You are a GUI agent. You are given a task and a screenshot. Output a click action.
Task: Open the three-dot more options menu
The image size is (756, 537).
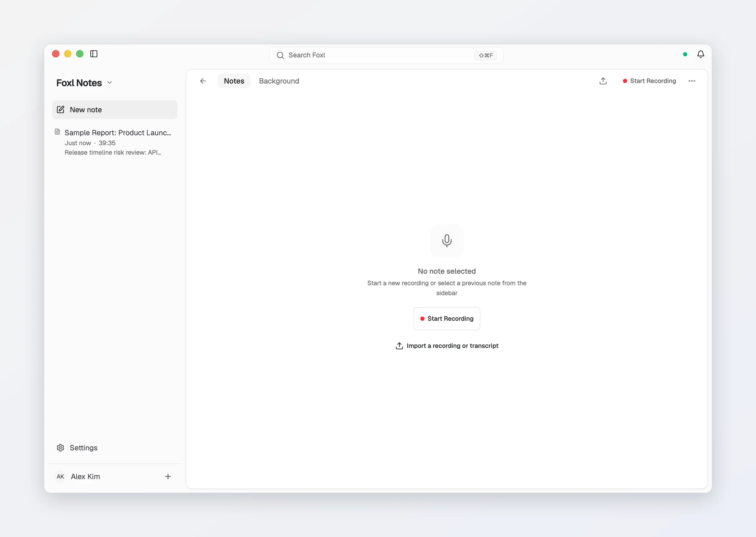[x=691, y=81]
